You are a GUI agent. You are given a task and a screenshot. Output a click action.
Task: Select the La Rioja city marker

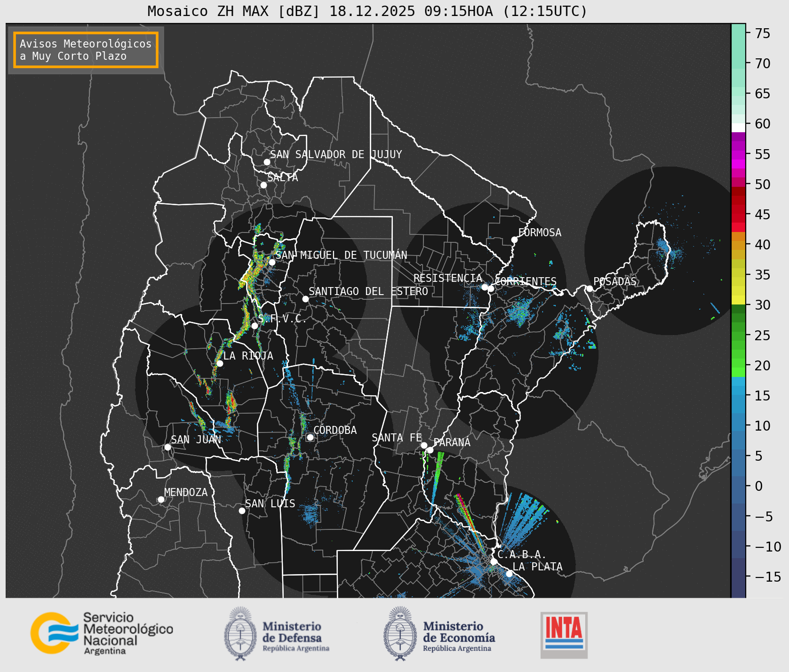[220, 363]
